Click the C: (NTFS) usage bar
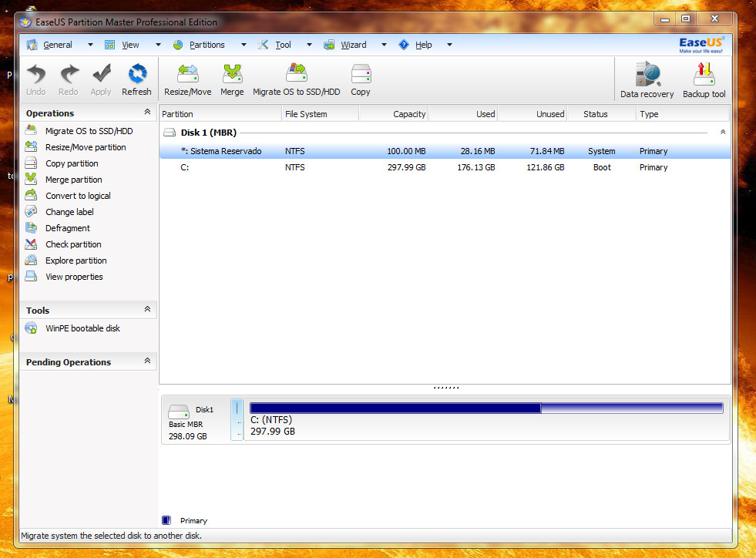The width and height of the screenshot is (756, 558). pyautogui.click(x=486, y=408)
